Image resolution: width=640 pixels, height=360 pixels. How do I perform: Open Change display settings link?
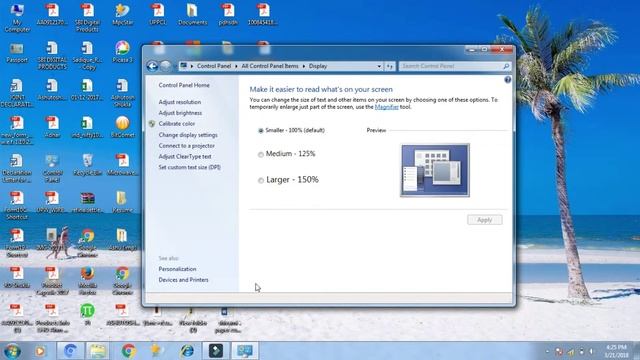[x=188, y=135]
